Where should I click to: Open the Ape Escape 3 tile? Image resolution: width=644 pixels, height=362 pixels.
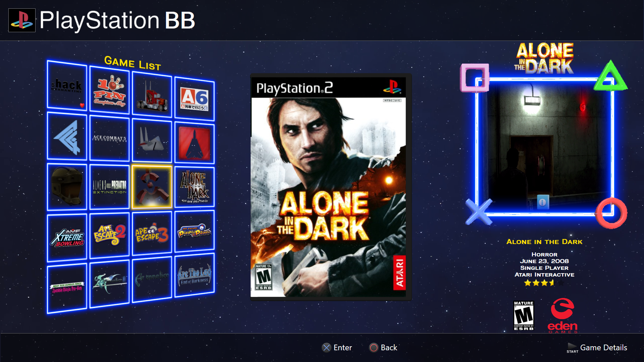coord(152,233)
